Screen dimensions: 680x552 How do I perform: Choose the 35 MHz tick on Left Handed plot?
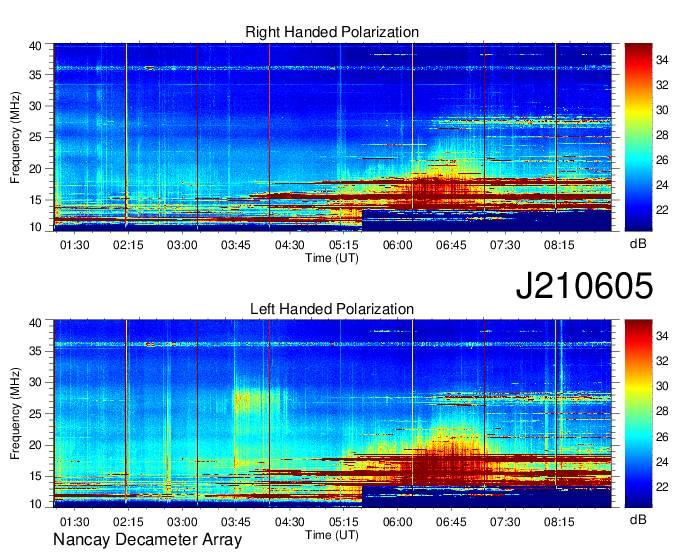coord(36,351)
